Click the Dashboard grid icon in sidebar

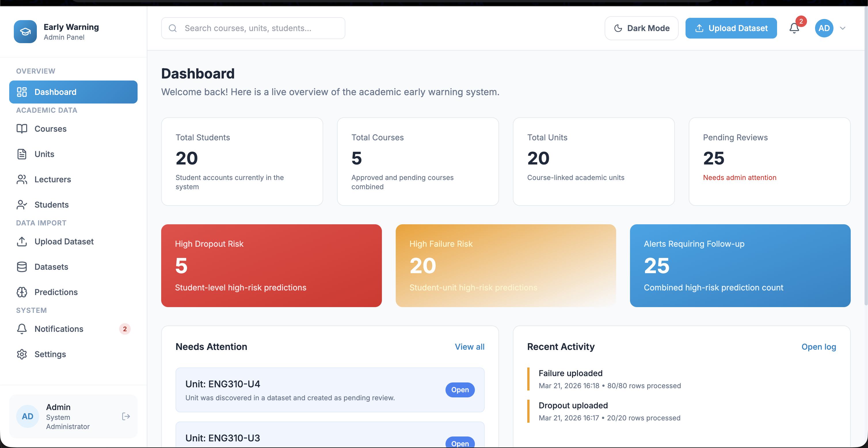22,92
